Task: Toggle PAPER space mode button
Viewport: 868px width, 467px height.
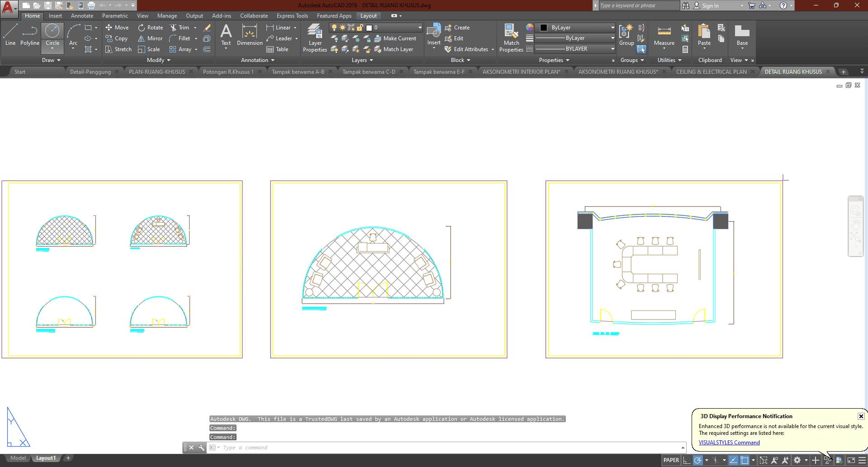Action: coord(671,460)
